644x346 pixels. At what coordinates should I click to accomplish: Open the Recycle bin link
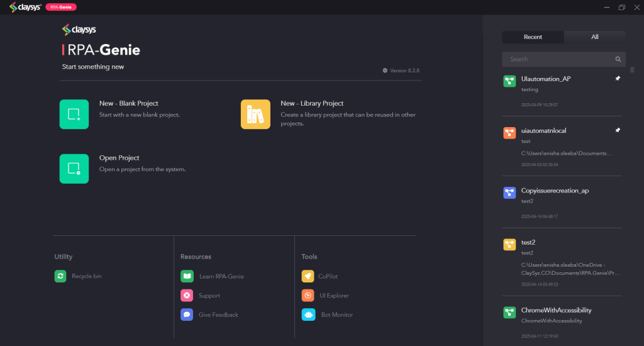(x=87, y=276)
